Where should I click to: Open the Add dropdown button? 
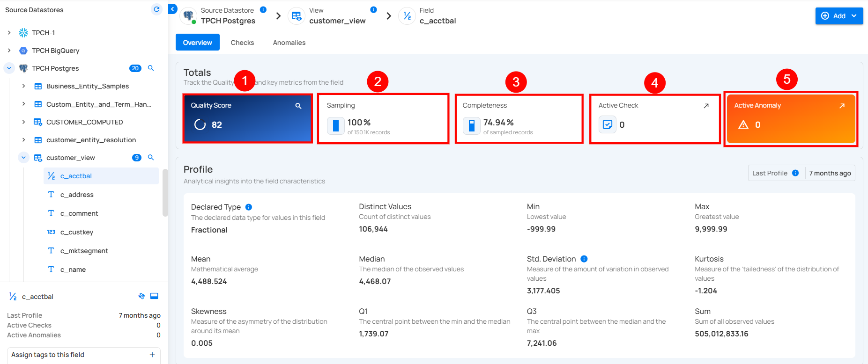click(839, 16)
